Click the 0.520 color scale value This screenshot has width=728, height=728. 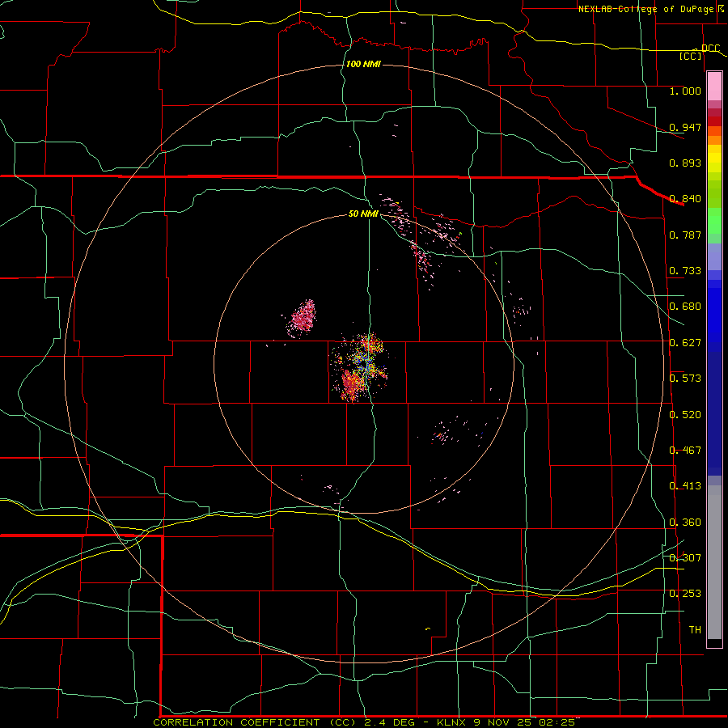coord(685,415)
